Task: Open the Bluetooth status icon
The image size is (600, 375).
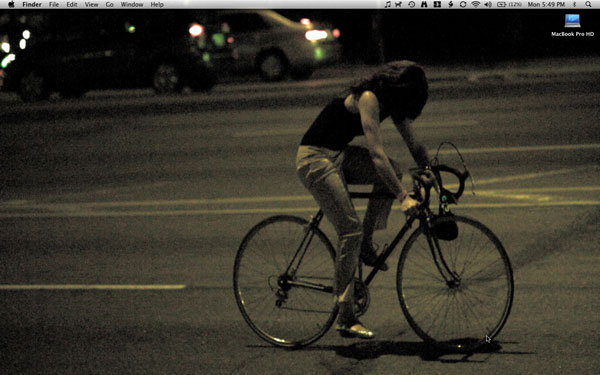Action: [574, 4]
